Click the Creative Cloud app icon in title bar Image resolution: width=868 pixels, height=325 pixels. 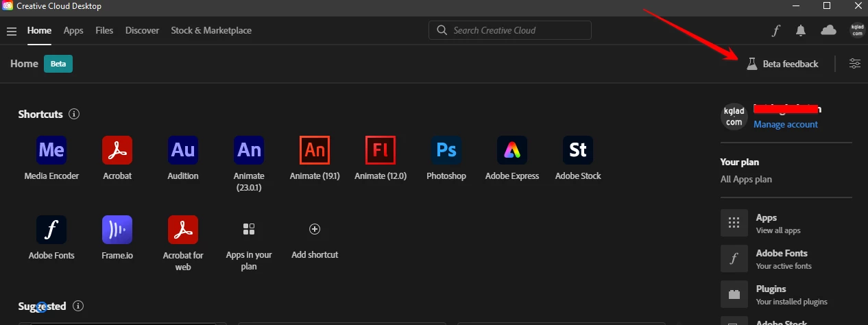click(8, 6)
